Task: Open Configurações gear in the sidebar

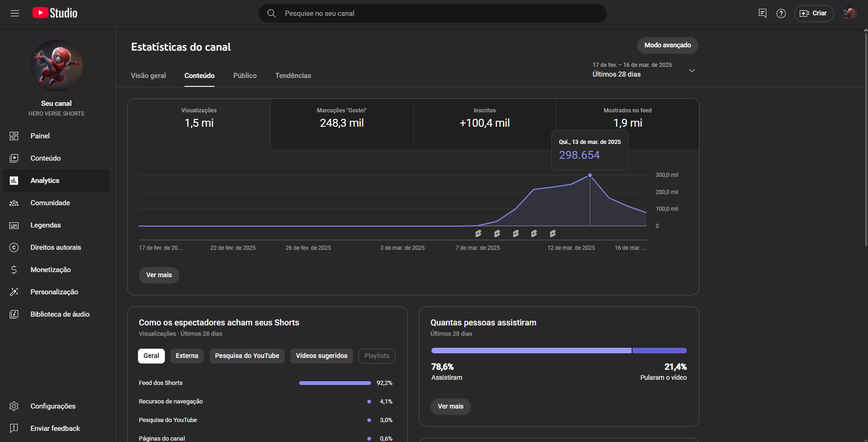Action: pyautogui.click(x=15, y=406)
